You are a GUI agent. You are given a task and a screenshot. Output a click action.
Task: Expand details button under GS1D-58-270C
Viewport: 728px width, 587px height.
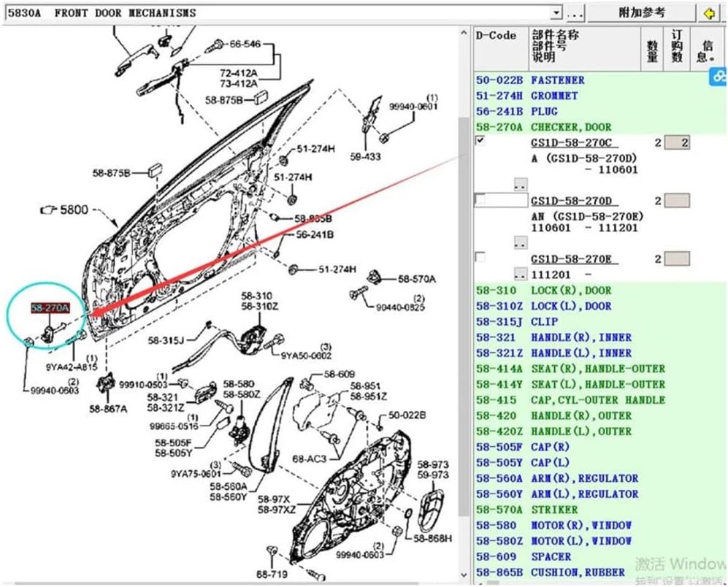pos(520,183)
